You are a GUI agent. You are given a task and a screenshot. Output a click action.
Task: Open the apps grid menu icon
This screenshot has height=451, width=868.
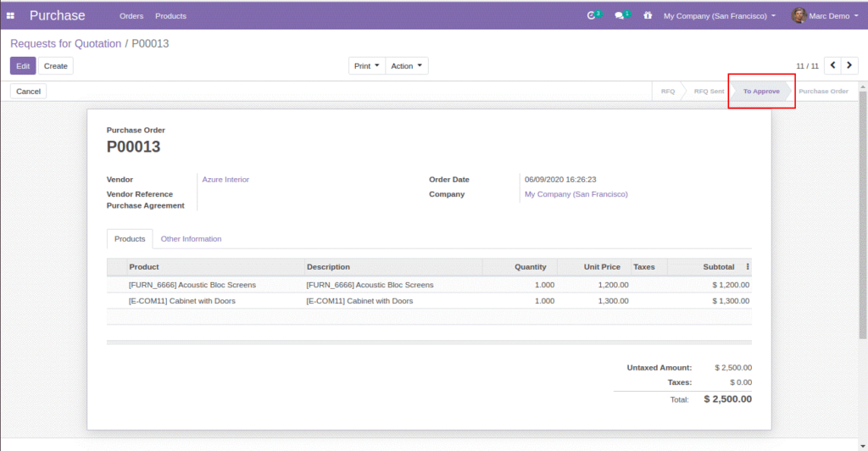tap(10, 16)
